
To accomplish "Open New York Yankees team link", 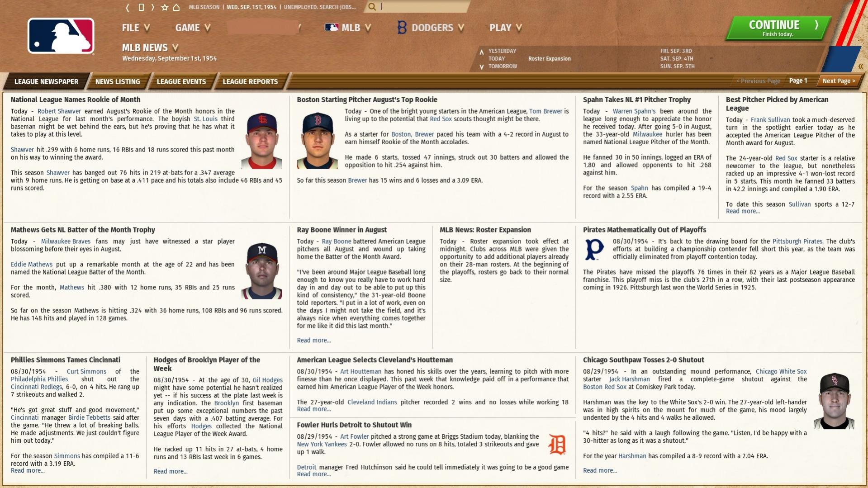I will point(322,445).
